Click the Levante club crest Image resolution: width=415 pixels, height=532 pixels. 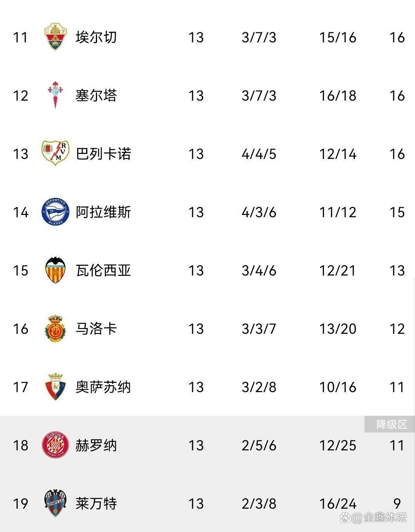pyautogui.click(x=55, y=503)
